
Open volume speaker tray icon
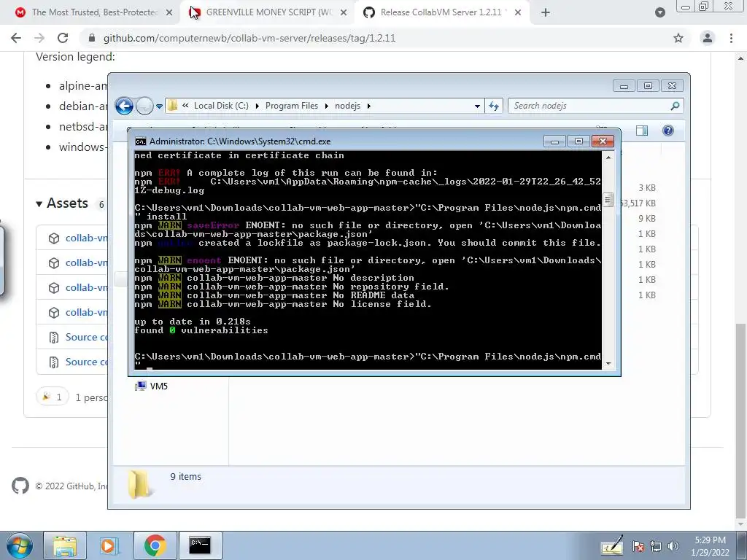[673, 546]
